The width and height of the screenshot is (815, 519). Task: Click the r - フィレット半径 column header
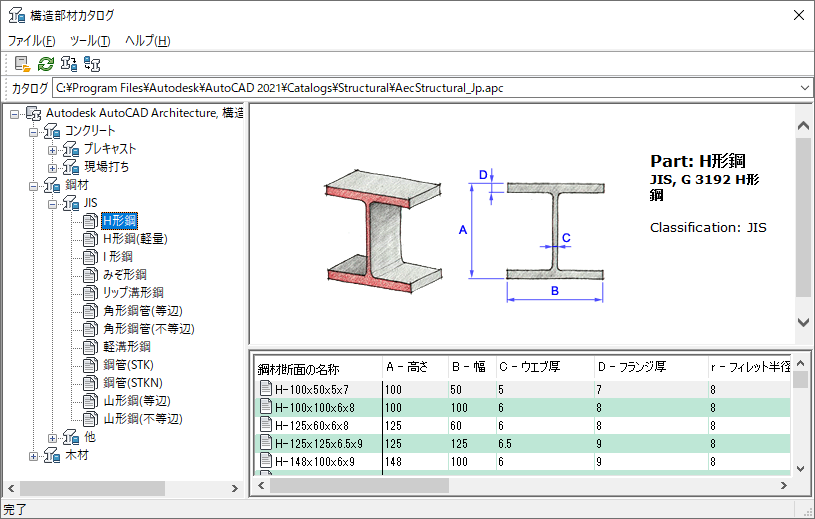[750, 368]
